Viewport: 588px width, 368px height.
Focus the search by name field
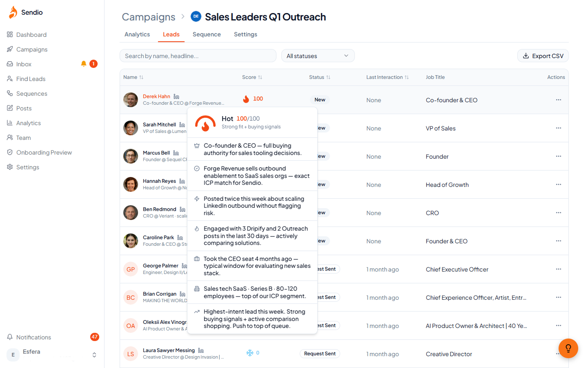pos(198,56)
